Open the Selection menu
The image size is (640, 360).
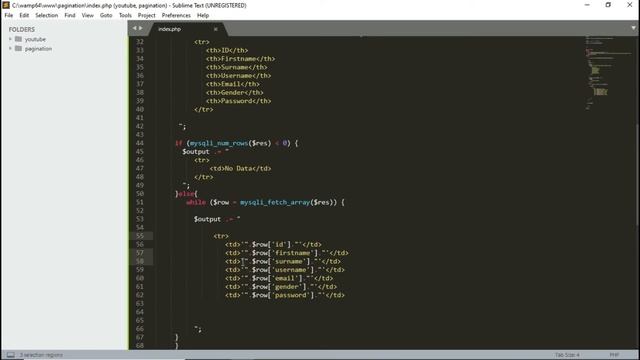[x=47, y=15]
